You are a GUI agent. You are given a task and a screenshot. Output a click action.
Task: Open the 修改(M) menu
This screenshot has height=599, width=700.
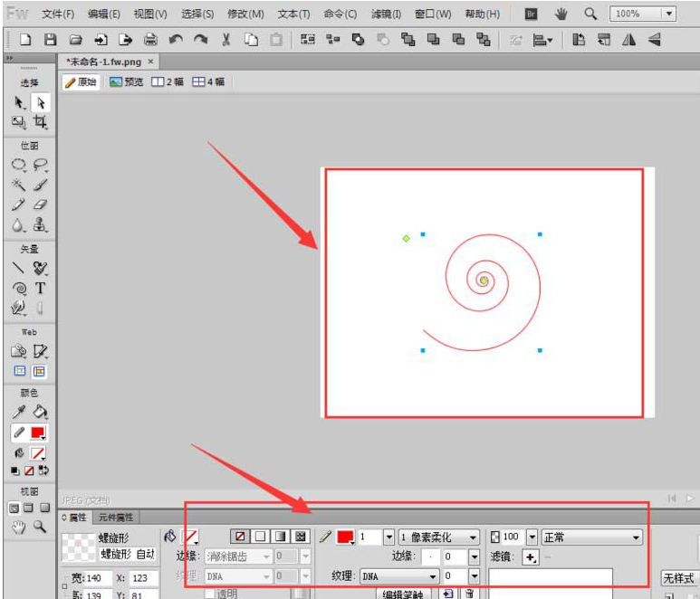245,14
